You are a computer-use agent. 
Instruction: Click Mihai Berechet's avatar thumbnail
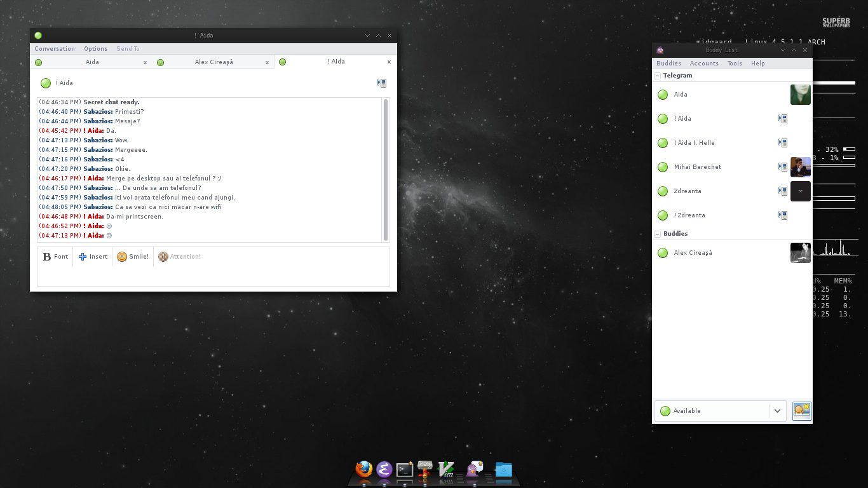coord(801,167)
